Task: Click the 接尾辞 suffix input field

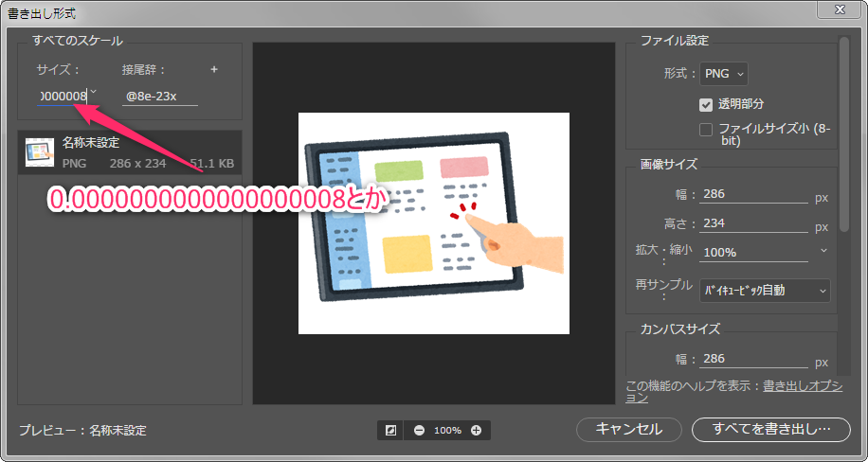Action: [159, 96]
